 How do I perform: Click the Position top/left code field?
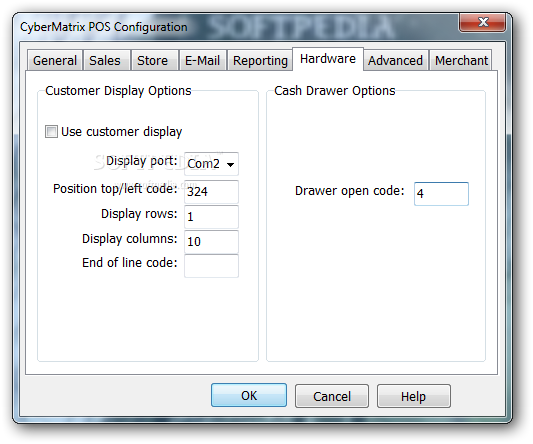211,192
